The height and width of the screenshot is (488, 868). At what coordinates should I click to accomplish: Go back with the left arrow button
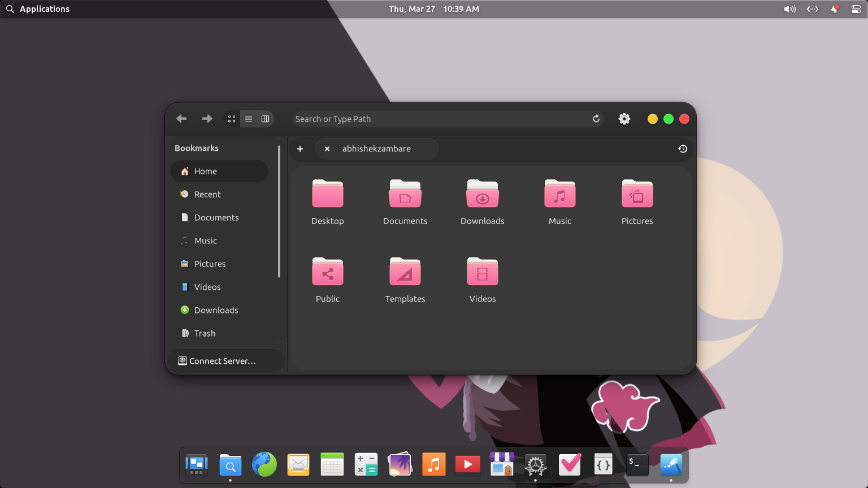pos(181,119)
